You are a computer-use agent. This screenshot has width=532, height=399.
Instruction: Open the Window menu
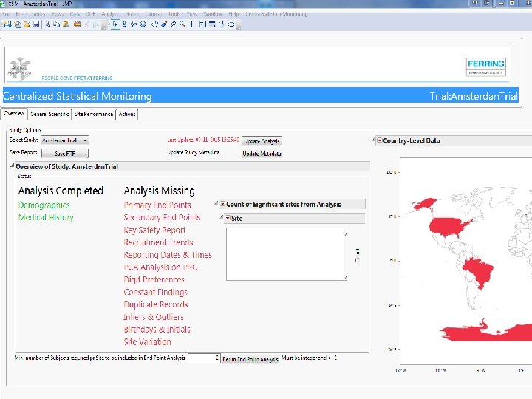pos(213,14)
